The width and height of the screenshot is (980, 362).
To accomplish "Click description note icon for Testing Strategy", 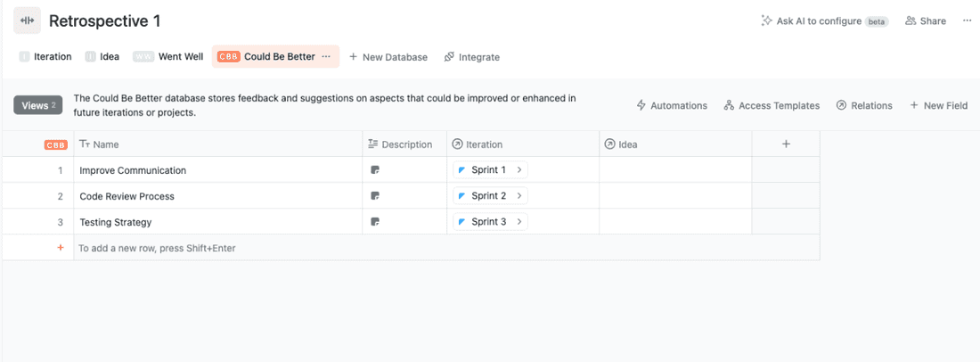I will (x=375, y=221).
